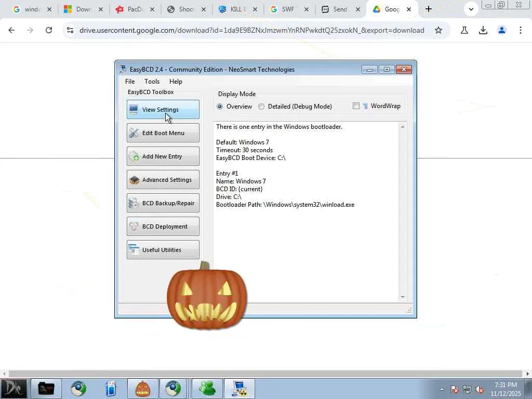Switch to the 'SWF' Google tab
Image resolution: width=532 pixels, height=399 pixels.
[284, 9]
